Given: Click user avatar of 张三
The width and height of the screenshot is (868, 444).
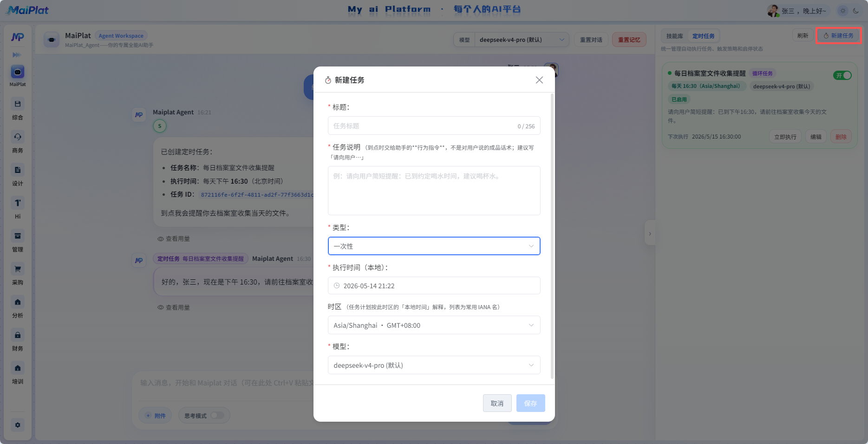Looking at the screenshot, I should coord(773,11).
